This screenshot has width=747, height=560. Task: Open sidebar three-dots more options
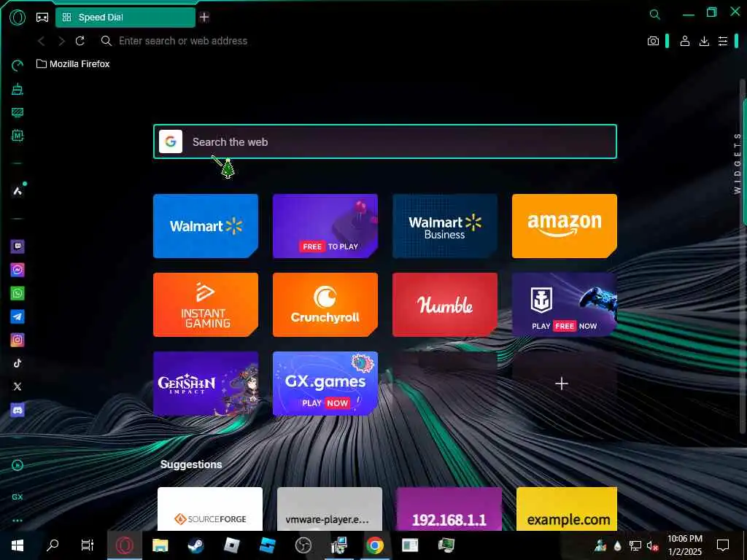[18, 521]
